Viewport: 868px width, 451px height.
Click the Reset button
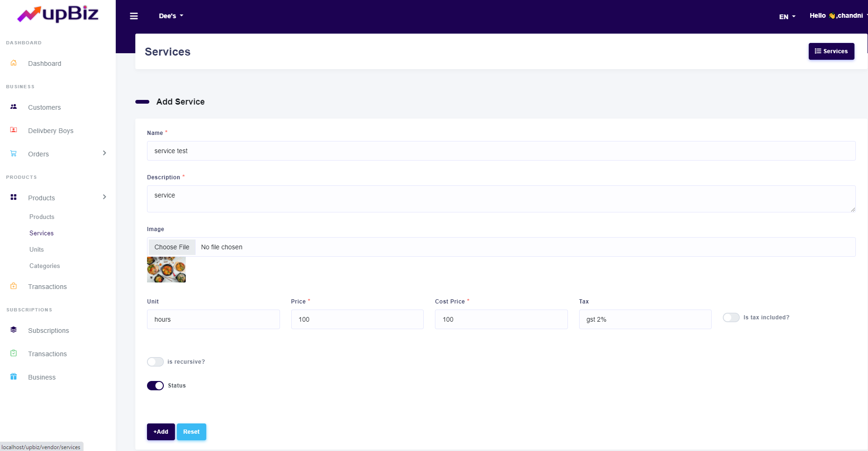(x=191, y=432)
